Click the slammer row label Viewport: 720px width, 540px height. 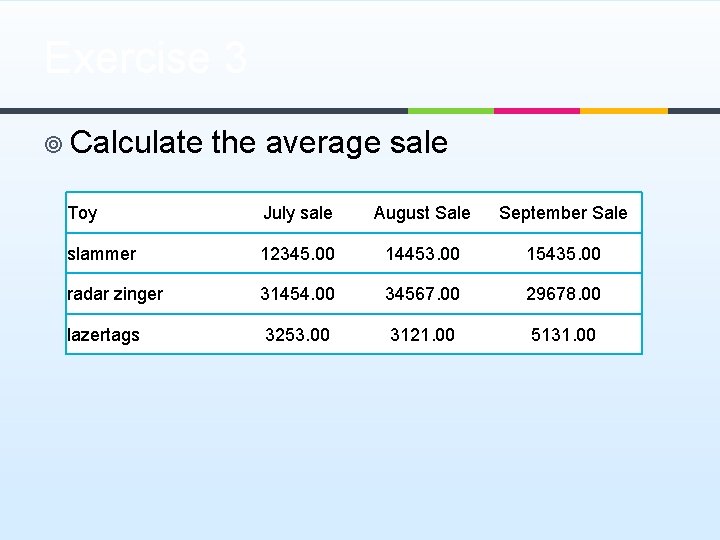[101, 254]
